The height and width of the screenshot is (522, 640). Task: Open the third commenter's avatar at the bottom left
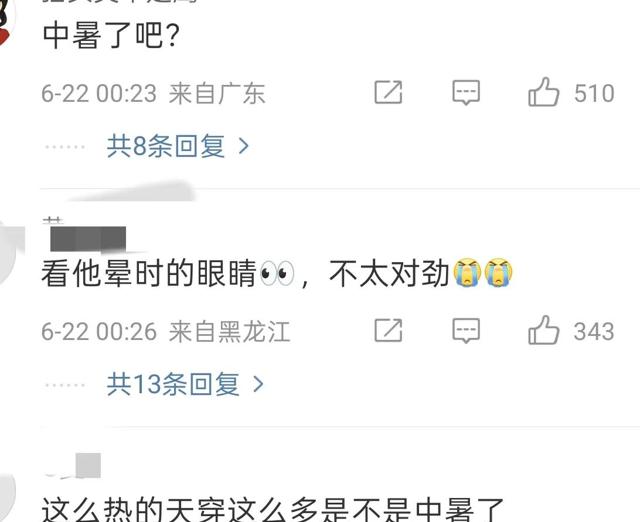click(7, 494)
